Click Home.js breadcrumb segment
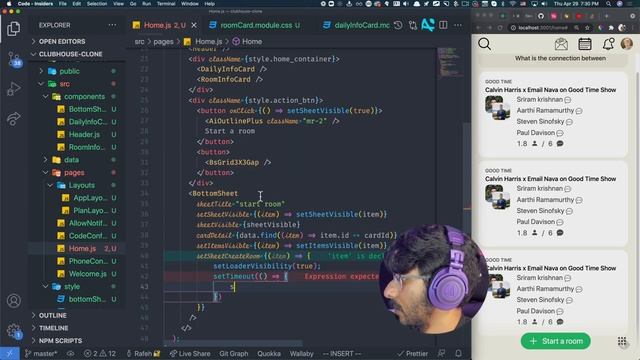The height and width of the screenshot is (360, 640). click(x=208, y=42)
